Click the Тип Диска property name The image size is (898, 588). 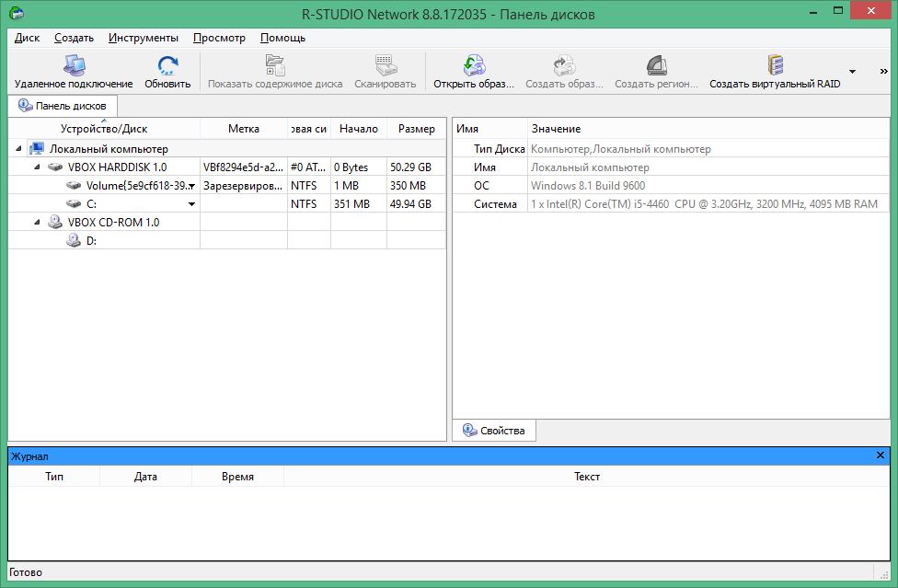pyautogui.click(x=499, y=149)
